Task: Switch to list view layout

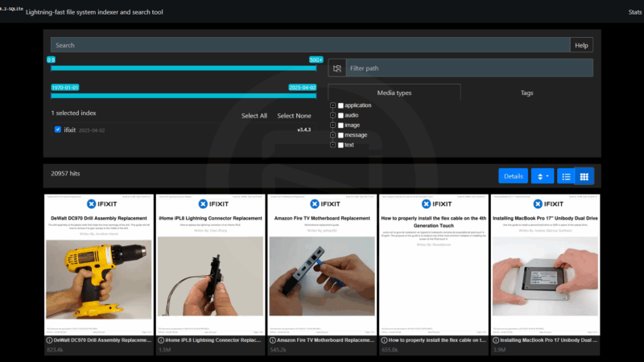Action: [x=566, y=176]
